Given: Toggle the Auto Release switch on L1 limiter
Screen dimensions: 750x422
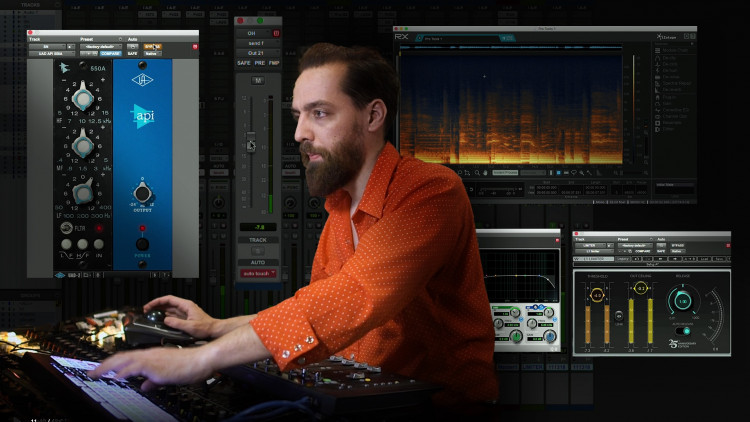Looking at the screenshot, I should pyautogui.click(x=683, y=331).
